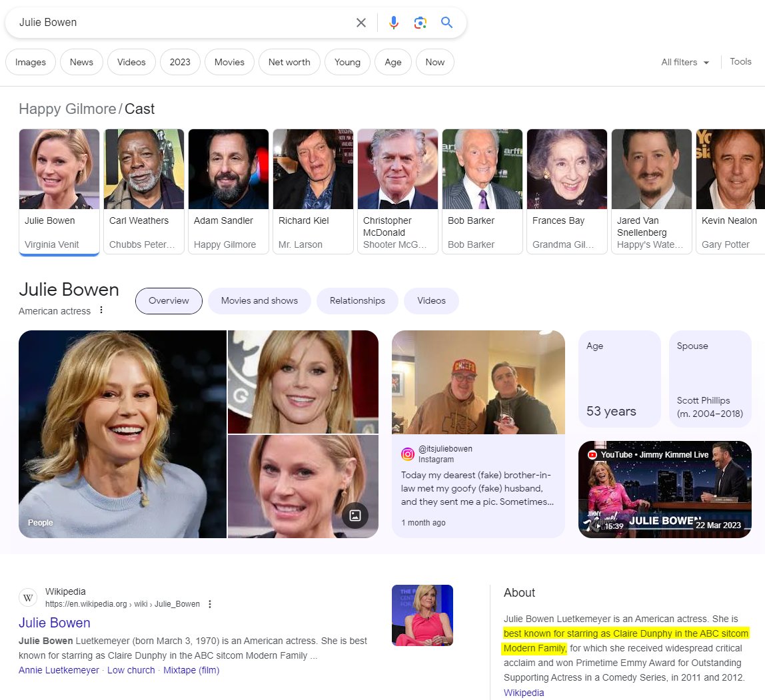The image size is (765, 700).
Task: Click the Instagram logo icon
Action: [407, 454]
